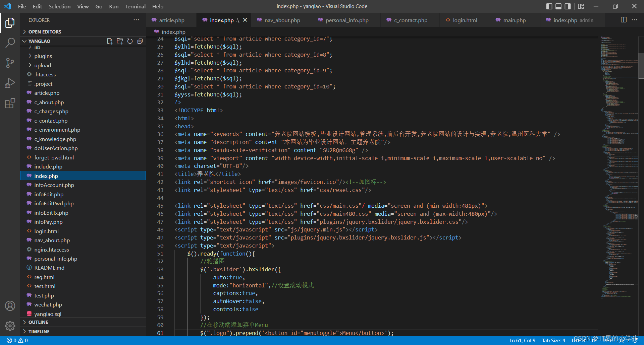Toggle bottom panel layout icon
Screen dimensions: 644x345
tap(558, 6)
